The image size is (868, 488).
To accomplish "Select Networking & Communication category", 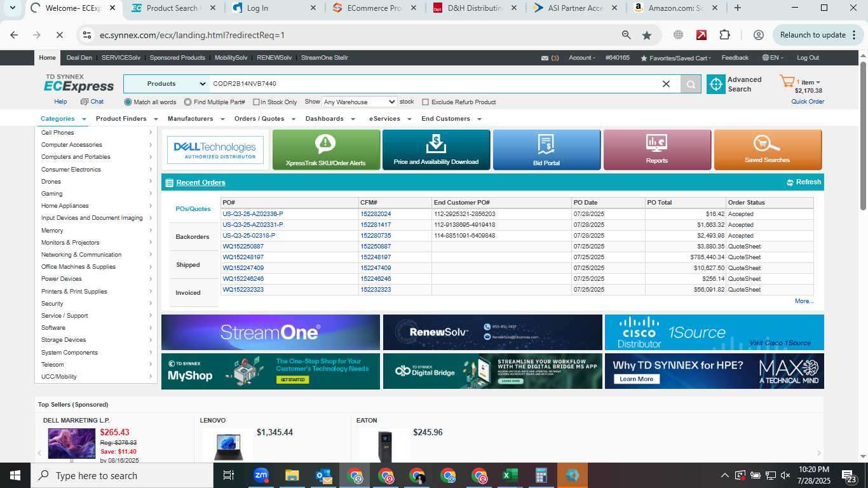I will click(x=81, y=255).
